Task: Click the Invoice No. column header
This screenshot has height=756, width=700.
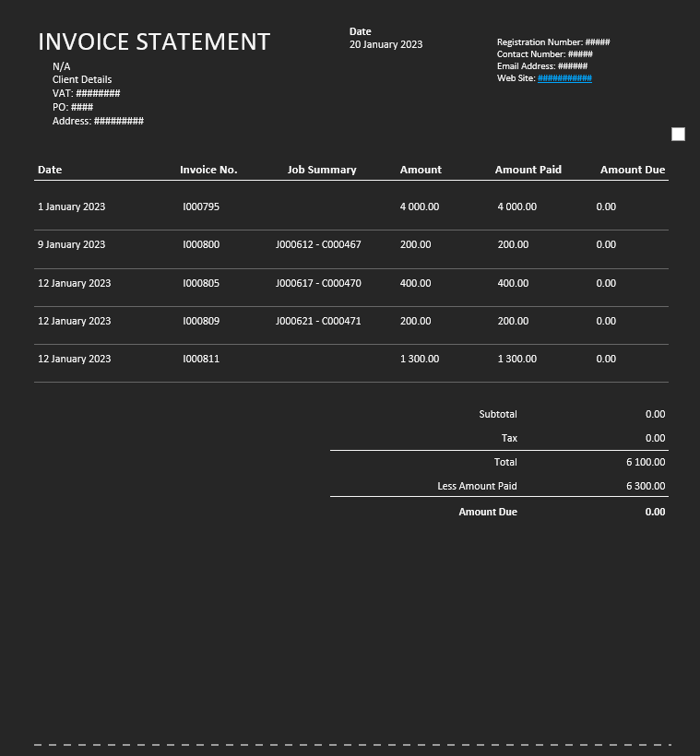Action: pyautogui.click(x=208, y=170)
